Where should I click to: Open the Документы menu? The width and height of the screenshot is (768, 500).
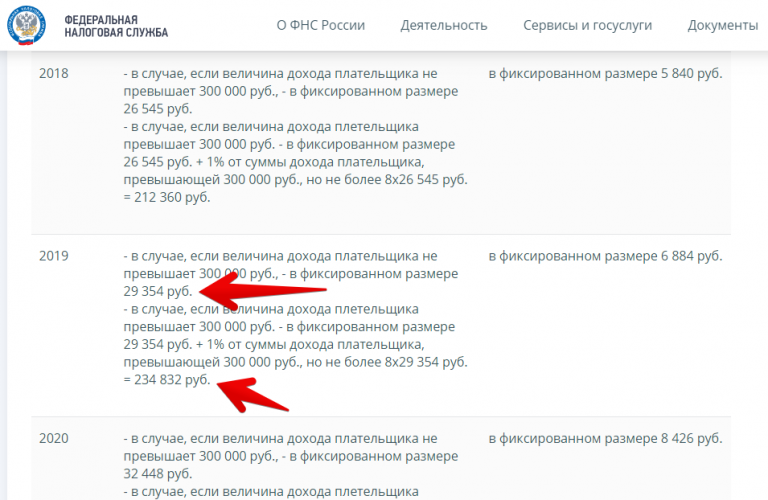[x=723, y=25]
